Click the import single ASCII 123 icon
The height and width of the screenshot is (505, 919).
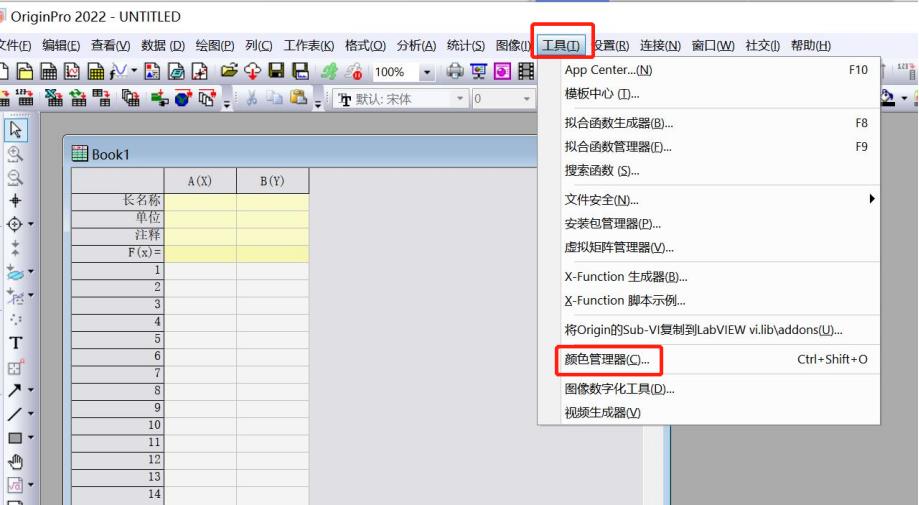[x=25, y=98]
